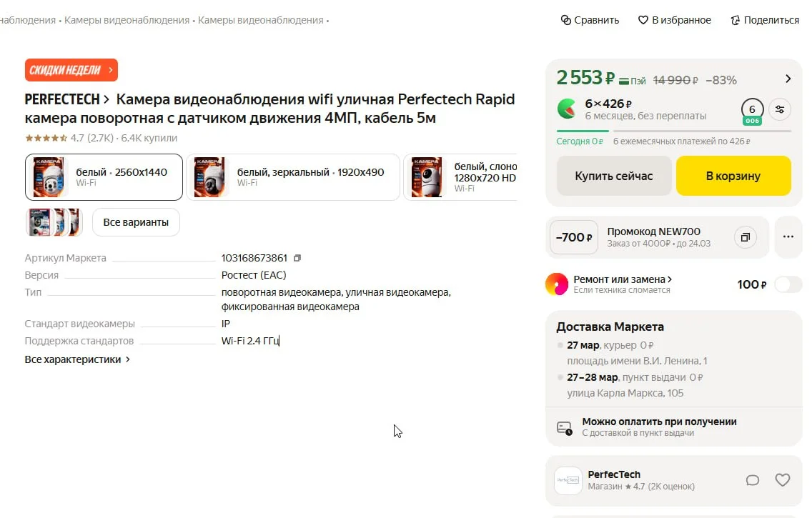Copy the Market article number
This screenshot has width=812, height=518.
(x=298, y=258)
